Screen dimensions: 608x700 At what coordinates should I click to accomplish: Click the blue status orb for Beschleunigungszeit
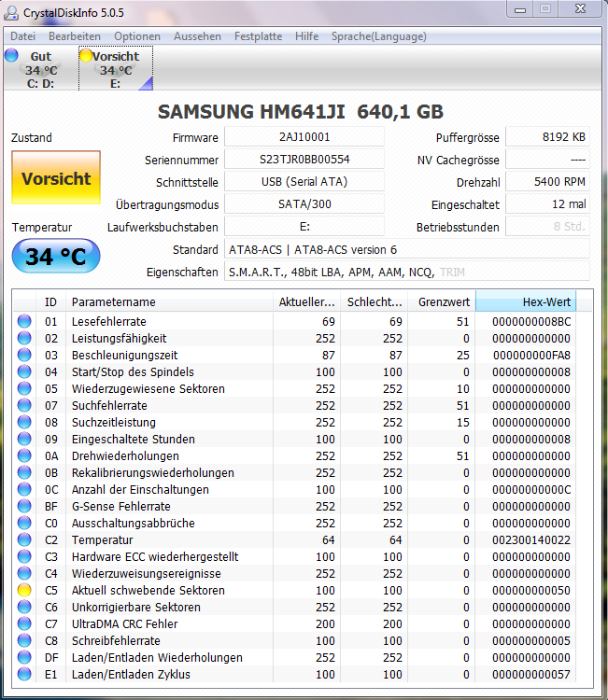point(24,355)
